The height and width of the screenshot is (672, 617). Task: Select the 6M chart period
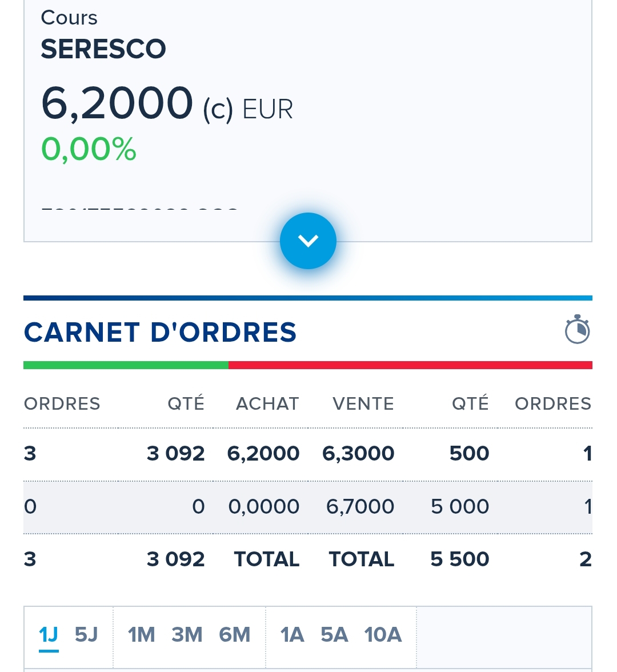(234, 635)
